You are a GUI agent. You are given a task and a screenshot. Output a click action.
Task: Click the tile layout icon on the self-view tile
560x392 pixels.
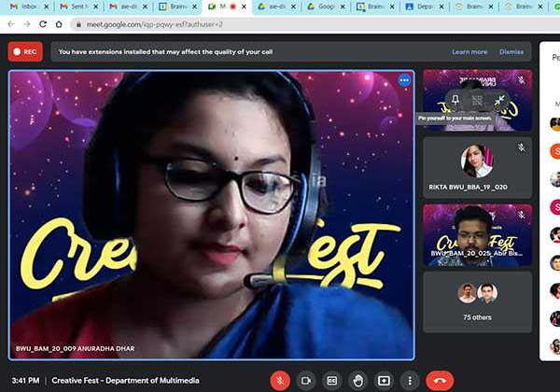pyautogui.click(x=477, y=100)
